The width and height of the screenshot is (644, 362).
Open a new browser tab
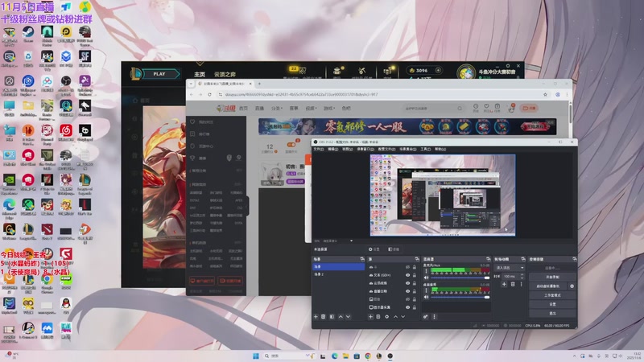coord(259,84)
